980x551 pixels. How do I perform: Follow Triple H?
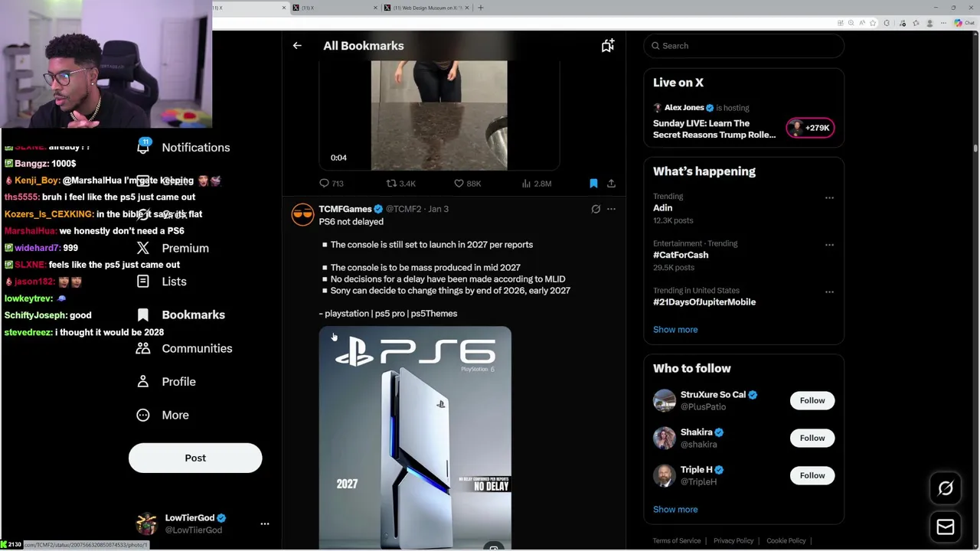pyautogui.click(x=812, y=475)
